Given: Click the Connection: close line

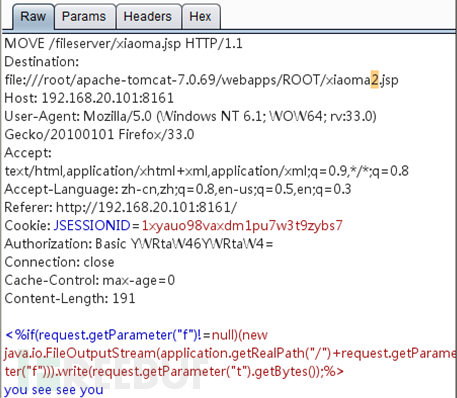Looking at the screenshot, I should point(59,262).
